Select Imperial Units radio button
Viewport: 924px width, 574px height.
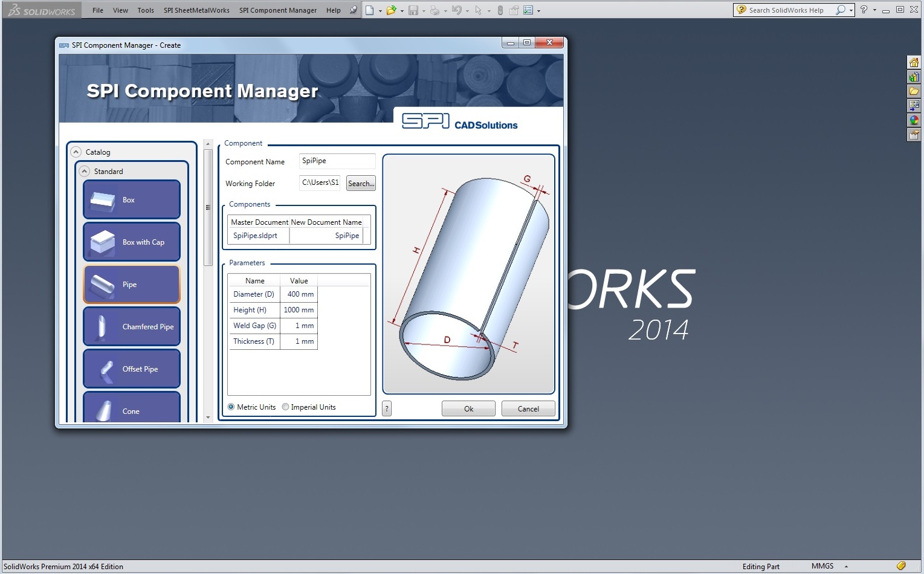(285, 407)
